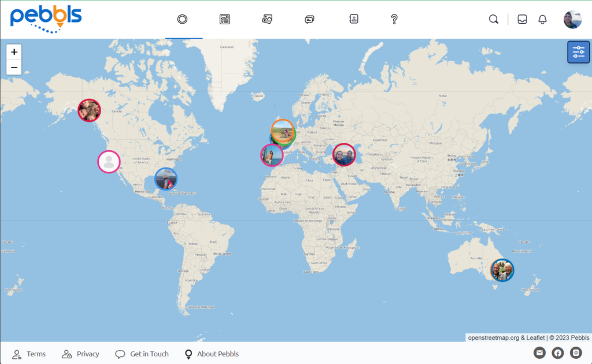Viewport: 592px width, 364px height.
Task: Open the map filter settings button
Action: (x=578, y=52)
